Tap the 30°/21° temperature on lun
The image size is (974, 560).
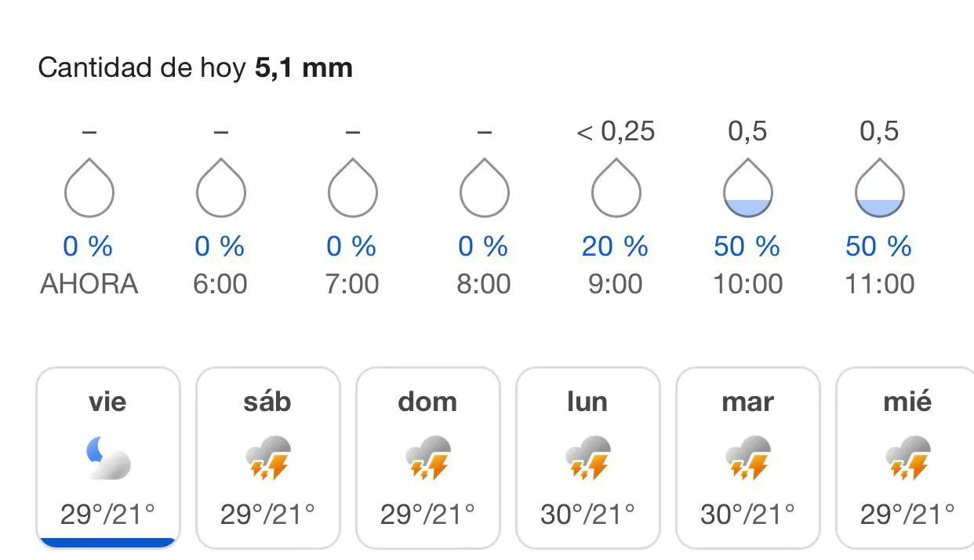click(x=587, y=515)
